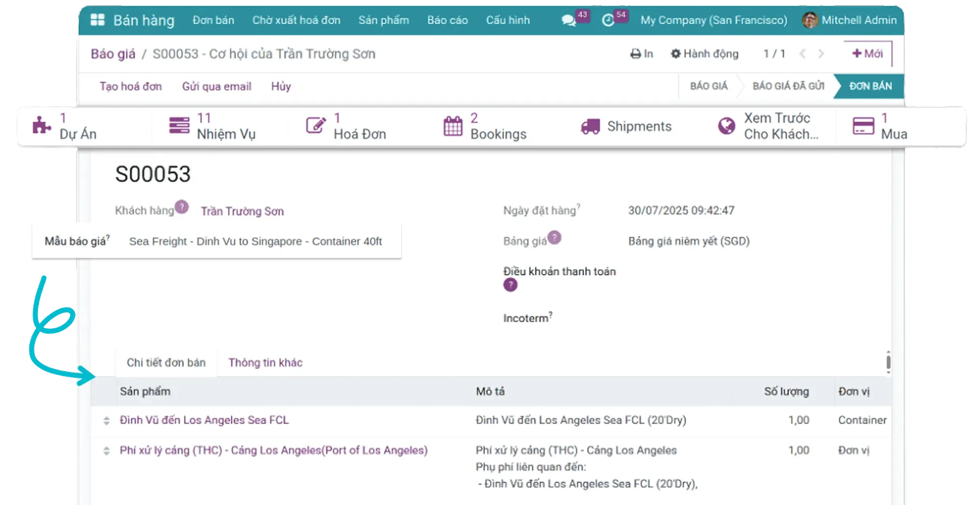The height and width of the screenshot is (505, 980).
Task: Open the Hành động gear dropdown
Action: (704, 54)
